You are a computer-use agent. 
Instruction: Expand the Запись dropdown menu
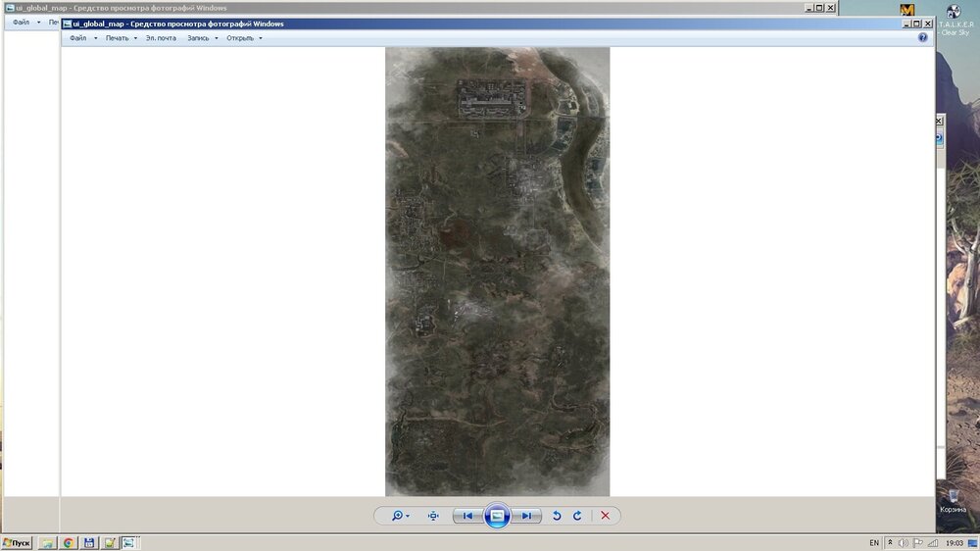pos(202,38)
